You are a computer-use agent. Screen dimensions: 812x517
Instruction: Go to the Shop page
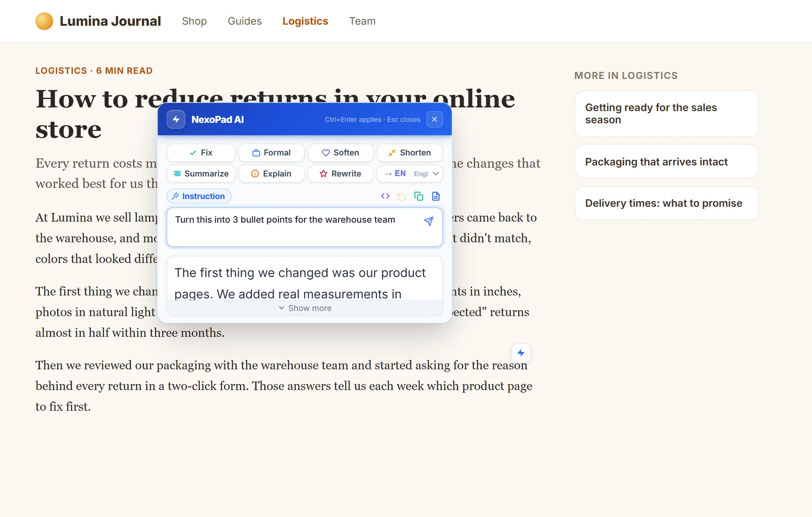pyautogui.click(x=194, y=21)
